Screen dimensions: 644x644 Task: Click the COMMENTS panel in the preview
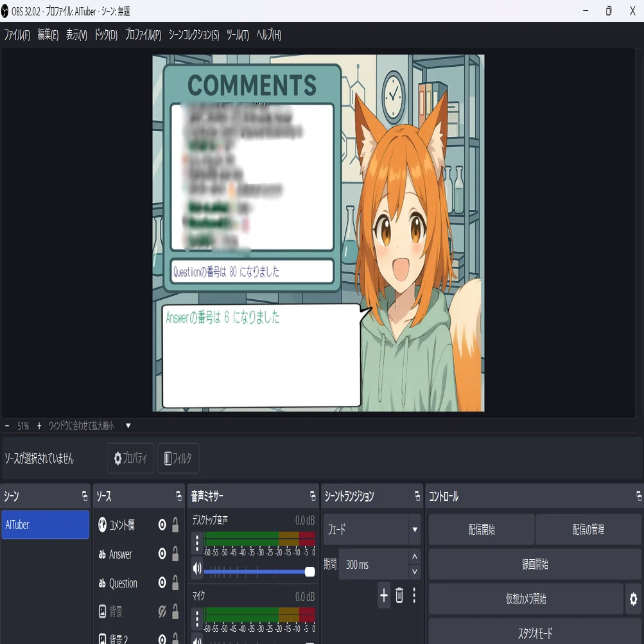click(252, 178)
